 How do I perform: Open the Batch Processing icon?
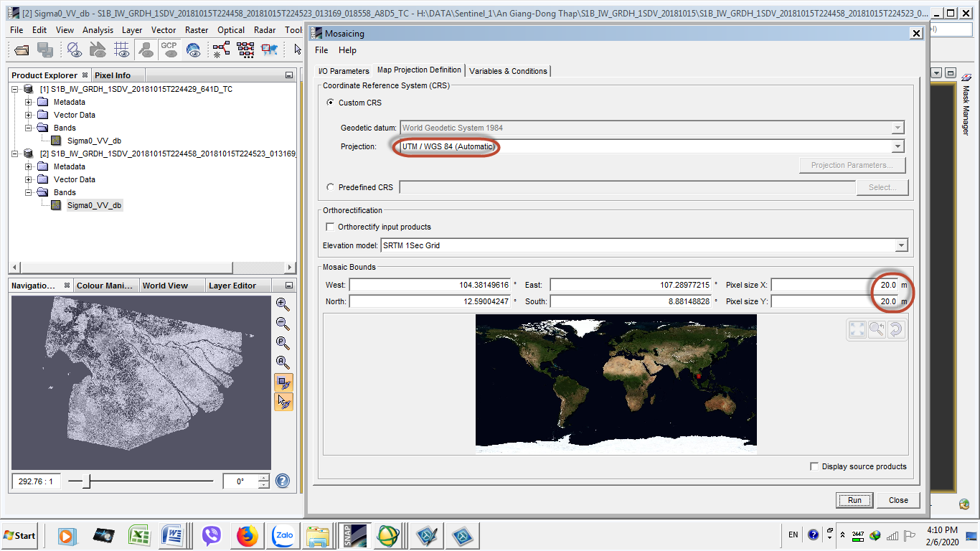[x=245, y=50]
